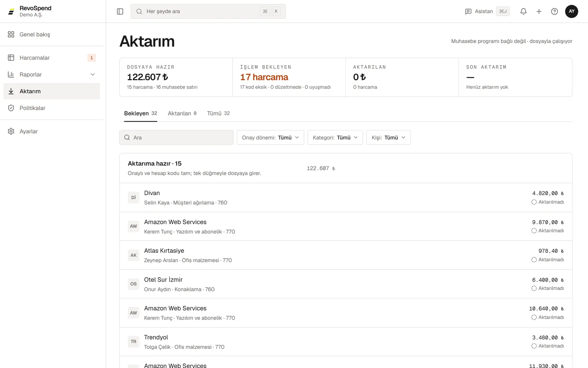Open the Trendyol expense row

click(346, 342)
